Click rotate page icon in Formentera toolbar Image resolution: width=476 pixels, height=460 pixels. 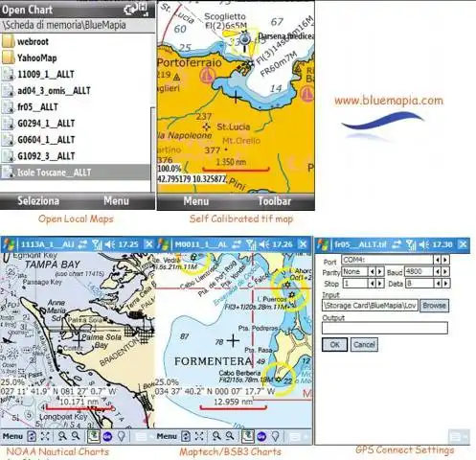click(186, 436)
